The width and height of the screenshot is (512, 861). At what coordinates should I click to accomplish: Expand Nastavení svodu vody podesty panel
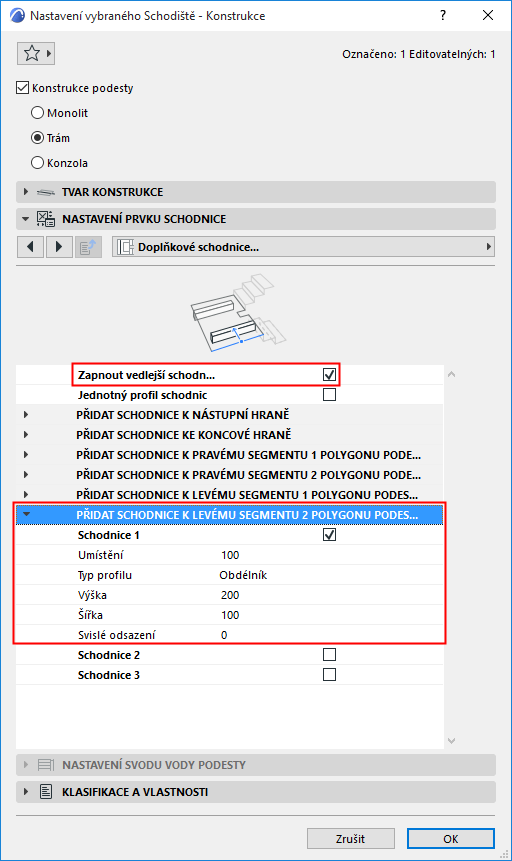pyautogui.click(x=25, y=765)
